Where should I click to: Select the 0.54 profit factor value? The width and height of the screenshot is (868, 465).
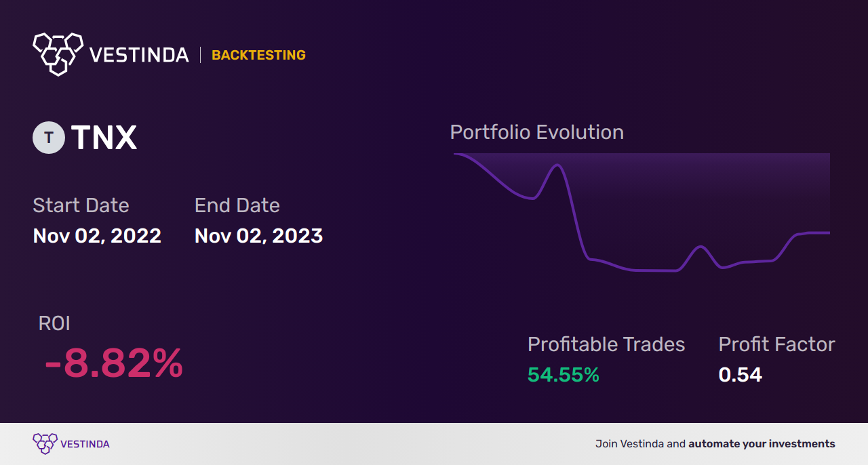click(x=740, y=375)
